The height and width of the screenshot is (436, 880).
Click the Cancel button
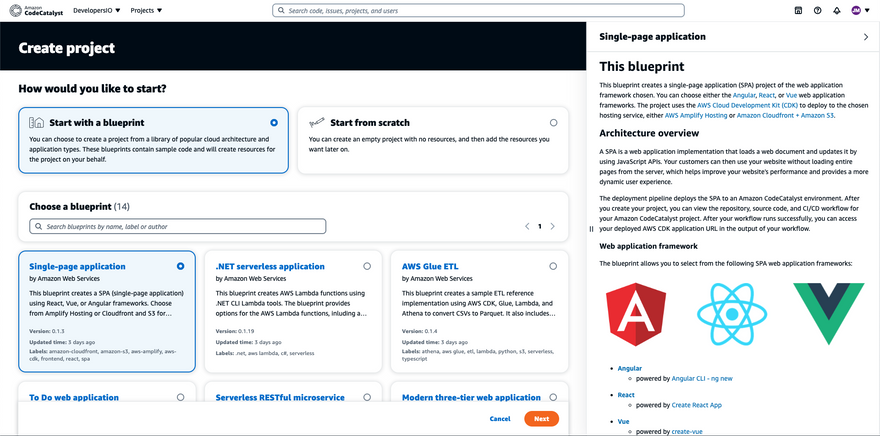[499, 419]
